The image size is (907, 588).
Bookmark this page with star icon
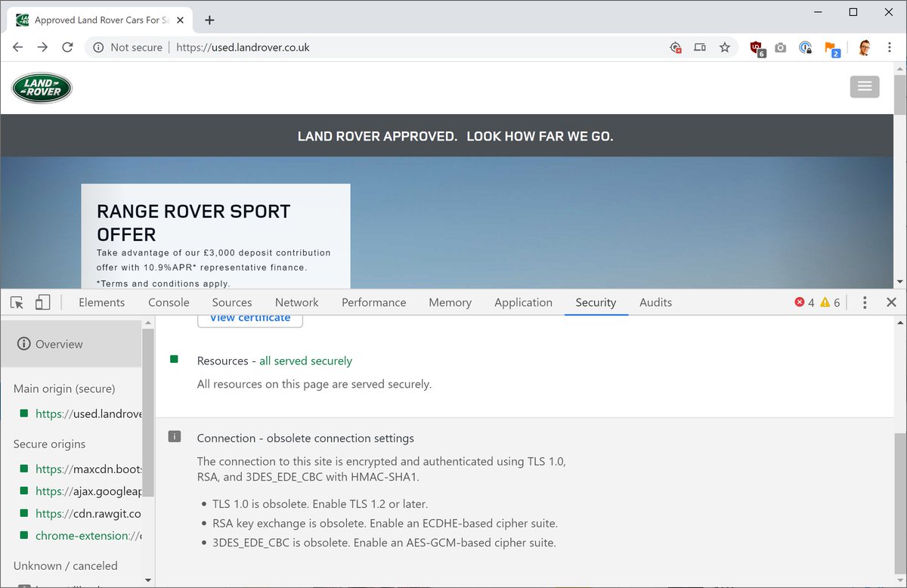pos(725,47)
